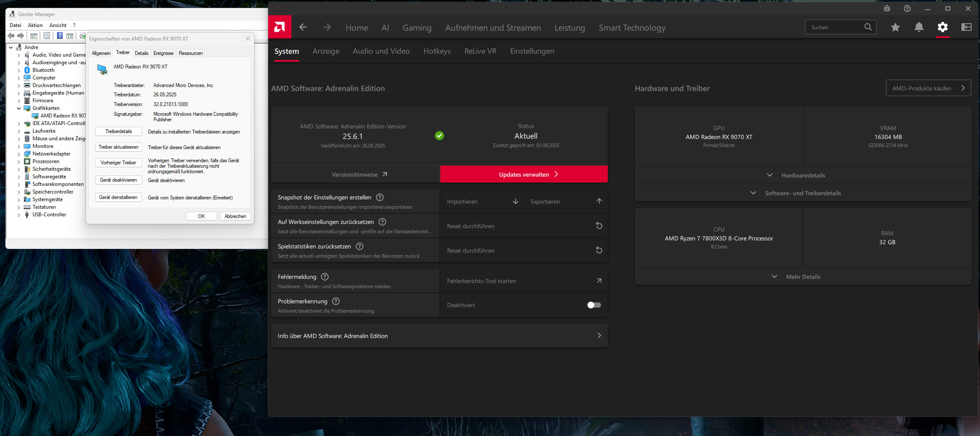Open Details tab in properties dialog

coord(141,53)
